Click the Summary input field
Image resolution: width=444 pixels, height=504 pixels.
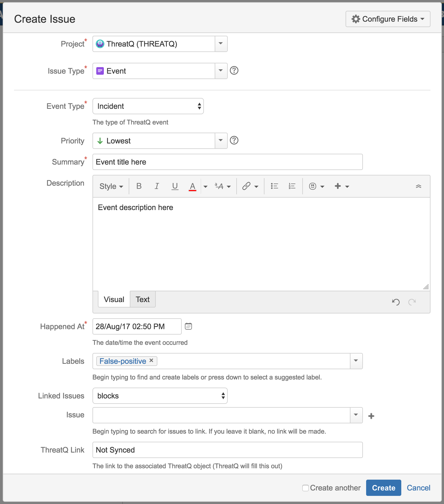(227, 162)
